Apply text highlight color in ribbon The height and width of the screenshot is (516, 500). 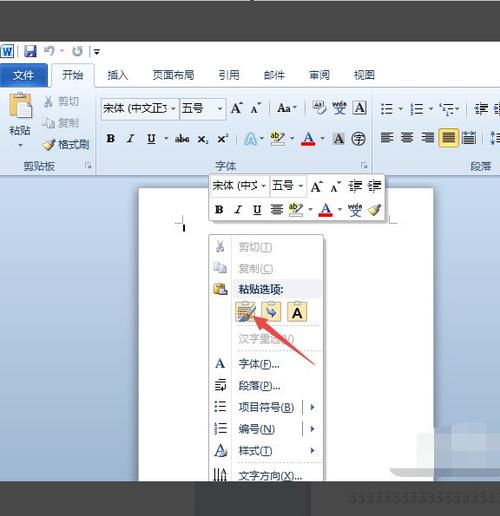click(x=277, y=138)
